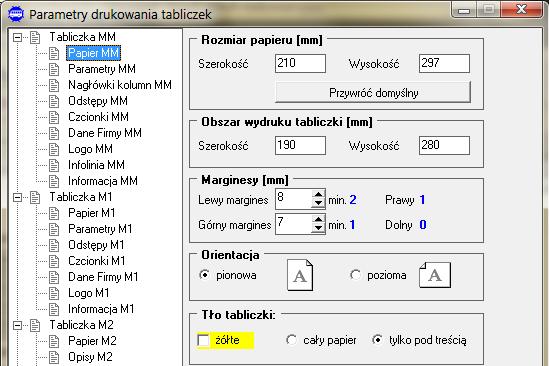Open Logo MM tree item
Viewport: 549px width, 366px height.
coord(90,149)
